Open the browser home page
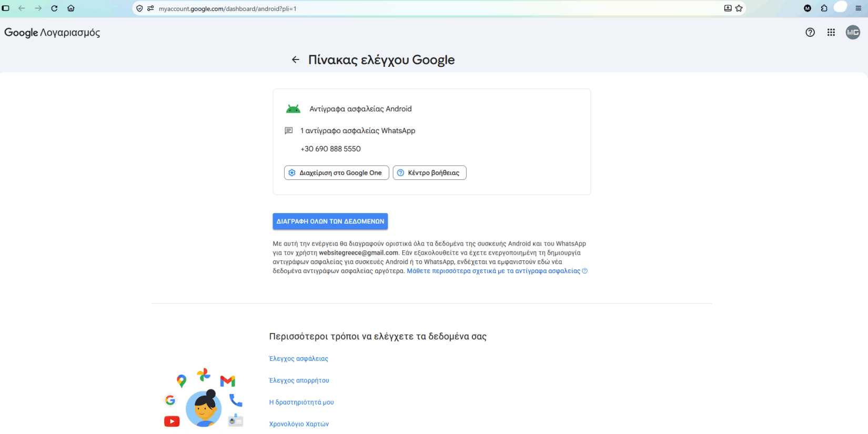Image resolution: width=868 pixels, height=434 pixels. click(x=71, y=8)
